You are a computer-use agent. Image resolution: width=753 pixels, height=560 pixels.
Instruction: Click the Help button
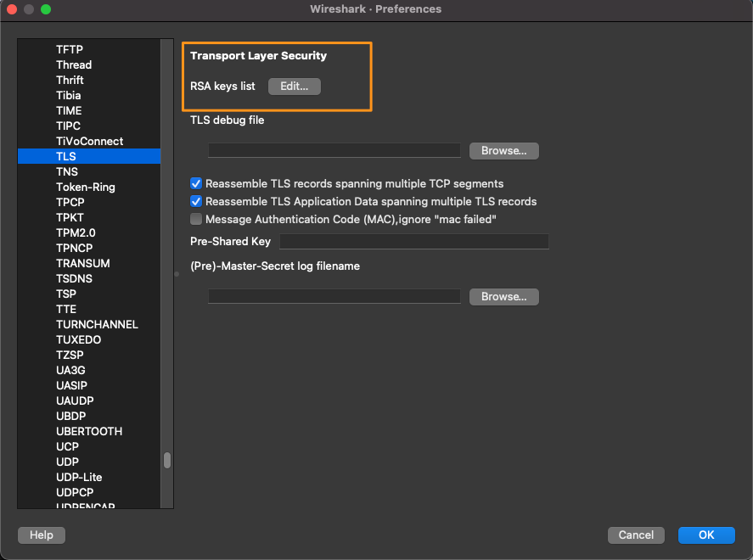click(x=42, y=535)
